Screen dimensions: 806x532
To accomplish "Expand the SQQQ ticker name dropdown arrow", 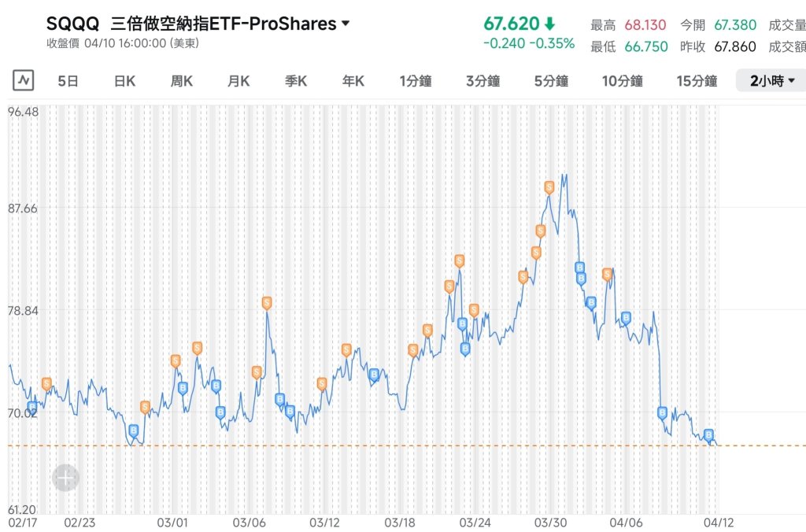I will 346,23.
